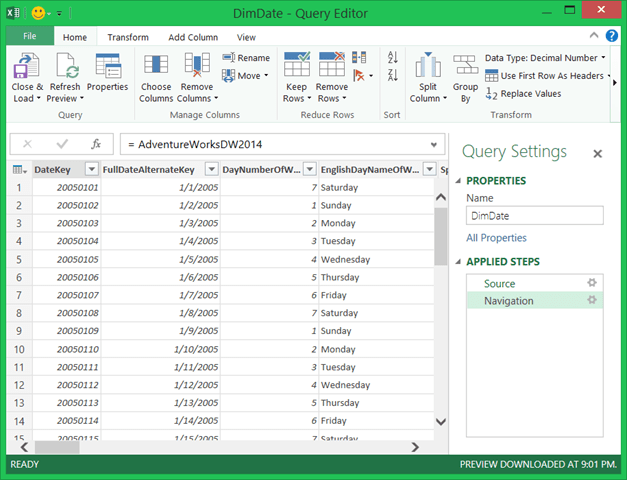Click the gear icon beside Source step
Viewport: 627px width, 480px height.
click(x=592, y=283)
